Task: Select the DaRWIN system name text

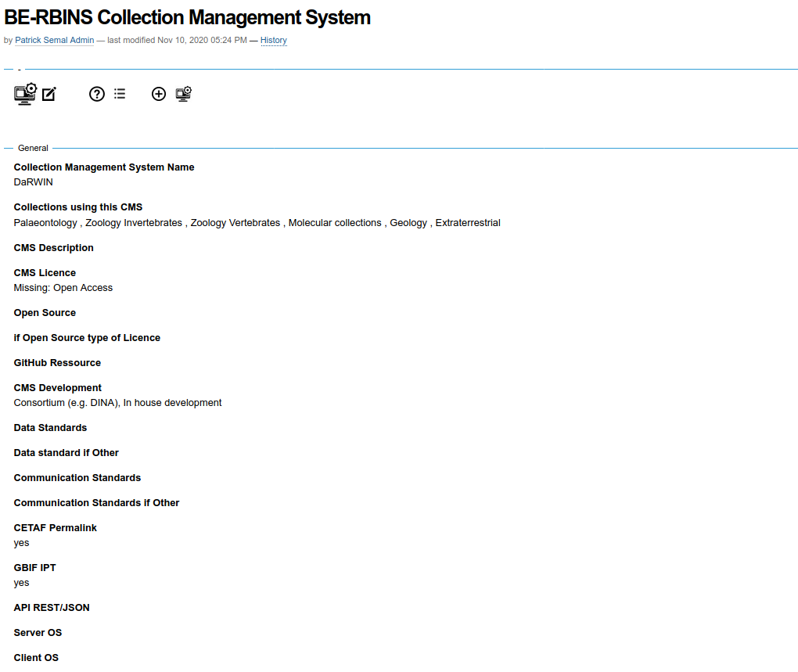Action: [34, 182]
